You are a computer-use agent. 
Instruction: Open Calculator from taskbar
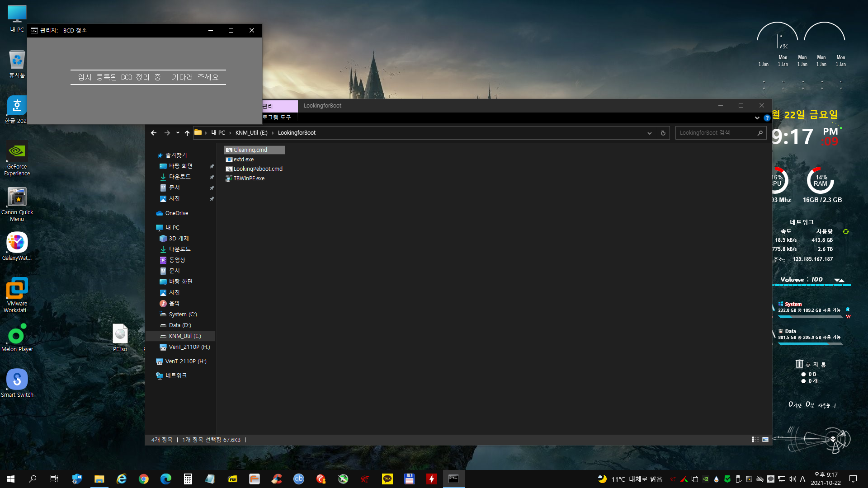188,479
